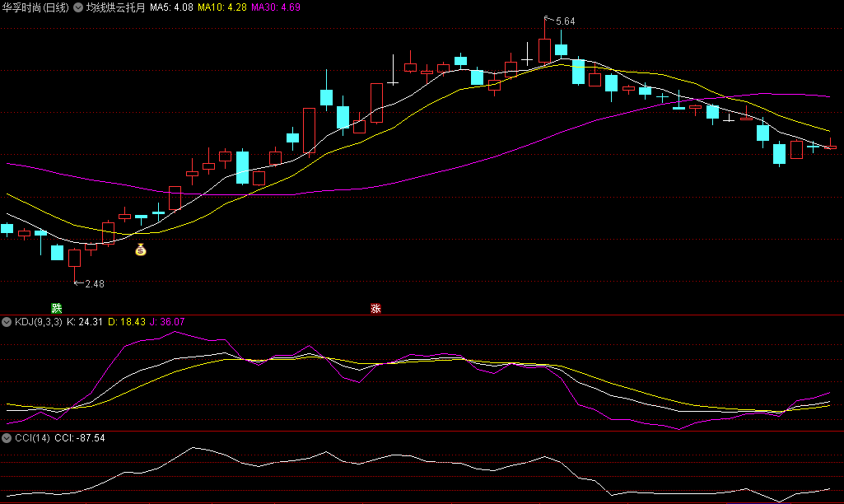844x504 pixels.
Task: Click the 均线烘云托月 indicator name
Action: click(x=116, y=7)
